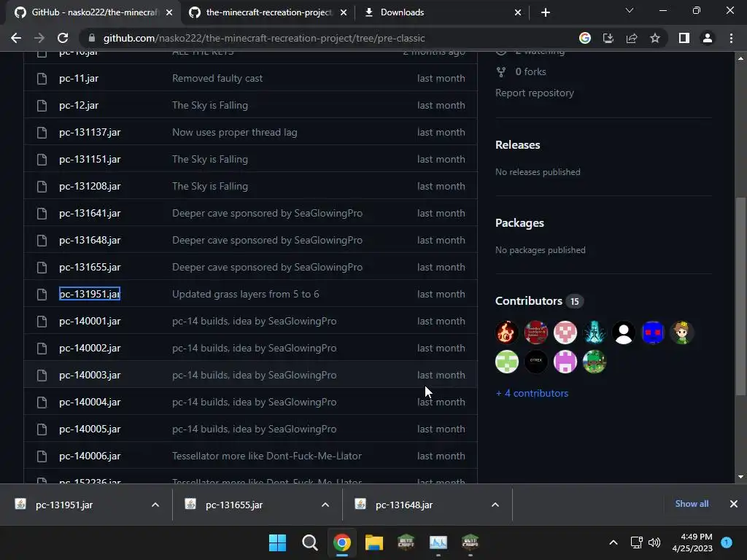Screen dimensions: 747x560
Task: Open a new browser tab
Action: [546, 12]
